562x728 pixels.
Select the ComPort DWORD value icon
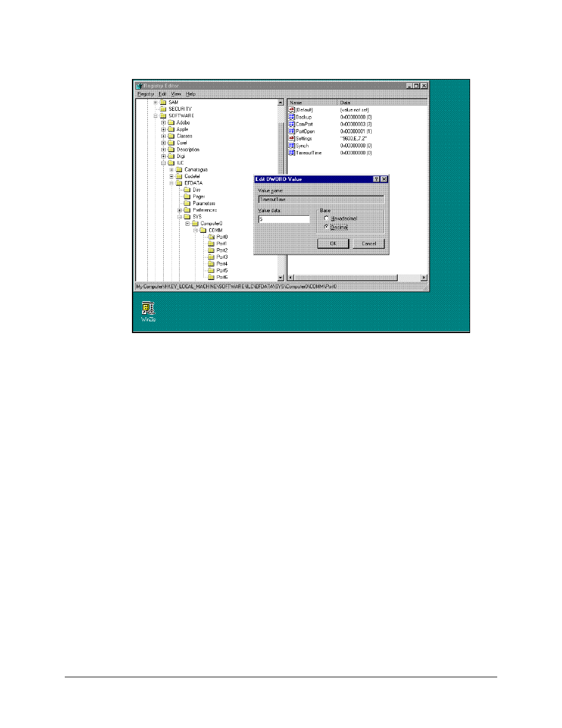291,124
